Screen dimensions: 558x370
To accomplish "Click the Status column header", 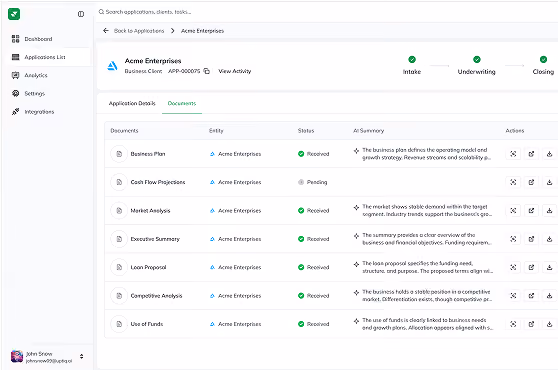I will click(x=306, y=131).
